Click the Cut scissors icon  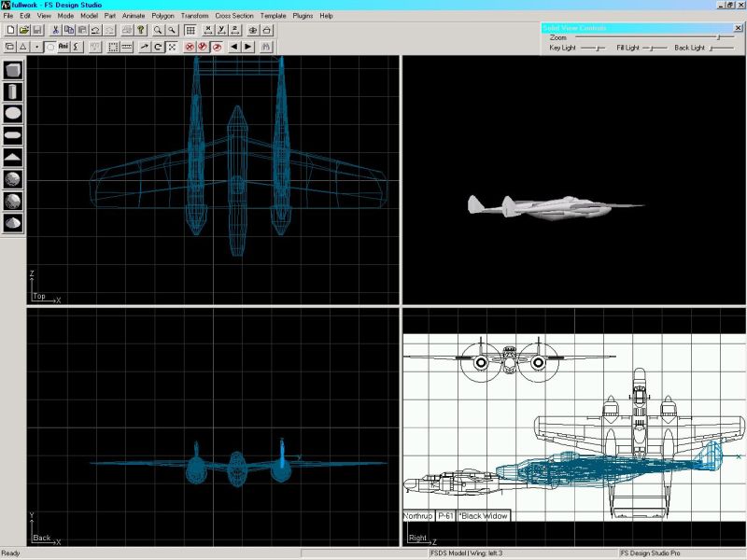pyautogui.click(x=56, y=30)
